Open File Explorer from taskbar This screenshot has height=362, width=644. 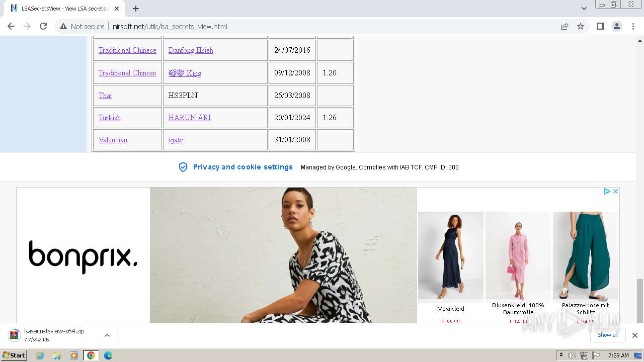[x=57, y=355]
